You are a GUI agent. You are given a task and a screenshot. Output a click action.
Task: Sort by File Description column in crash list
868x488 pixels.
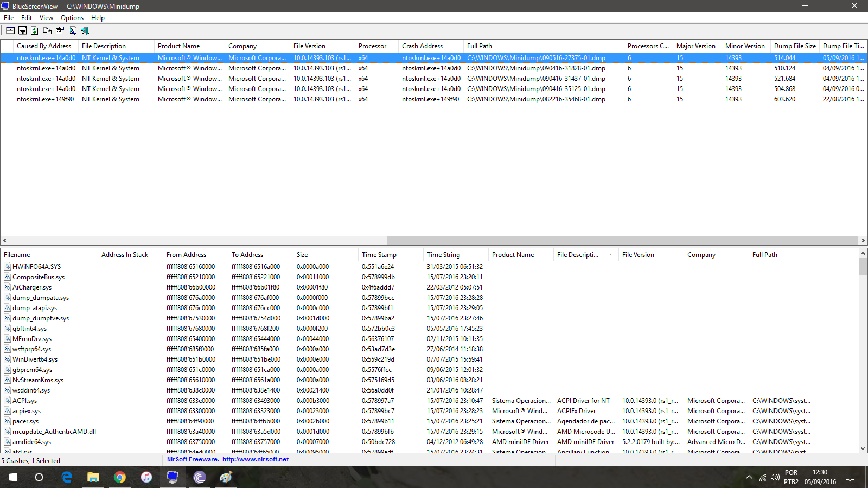[116, 46]
